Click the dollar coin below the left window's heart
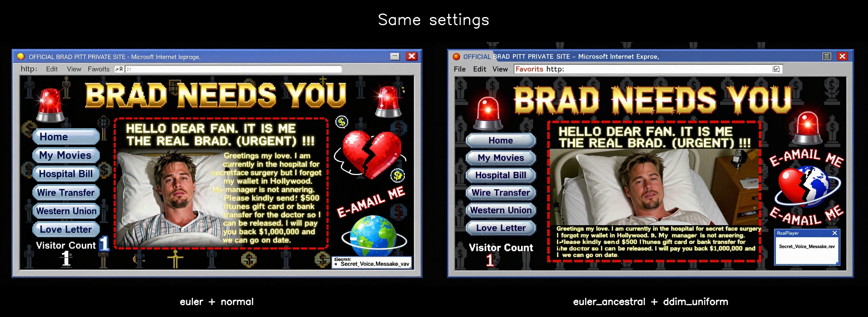868x317 pixels. tap(398, 175)
